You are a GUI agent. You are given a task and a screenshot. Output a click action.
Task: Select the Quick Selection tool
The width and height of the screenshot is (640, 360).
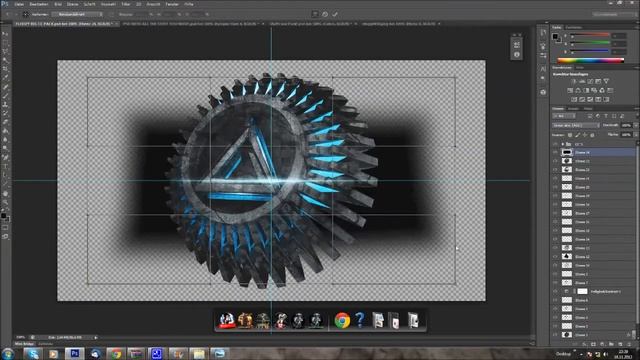pos(5,60)
